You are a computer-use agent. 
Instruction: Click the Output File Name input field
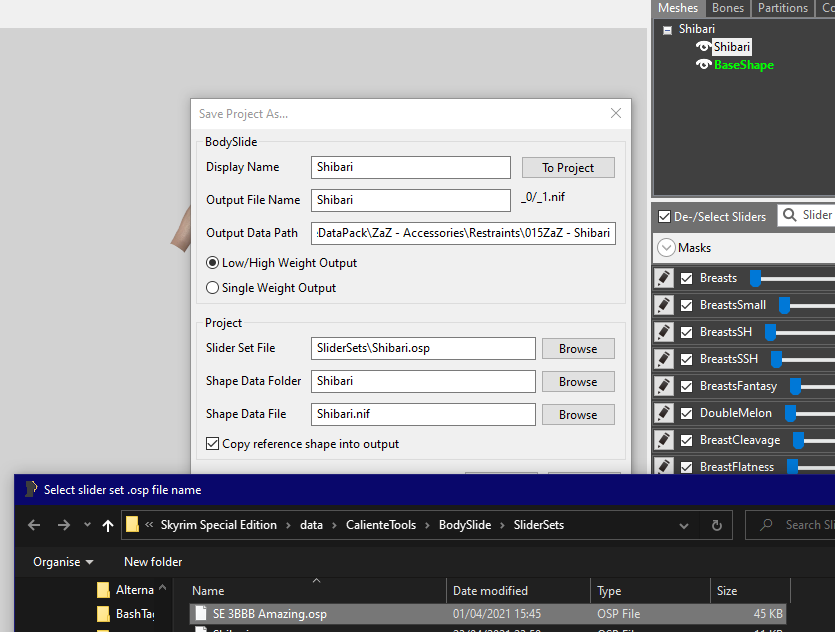coord(411,200)
